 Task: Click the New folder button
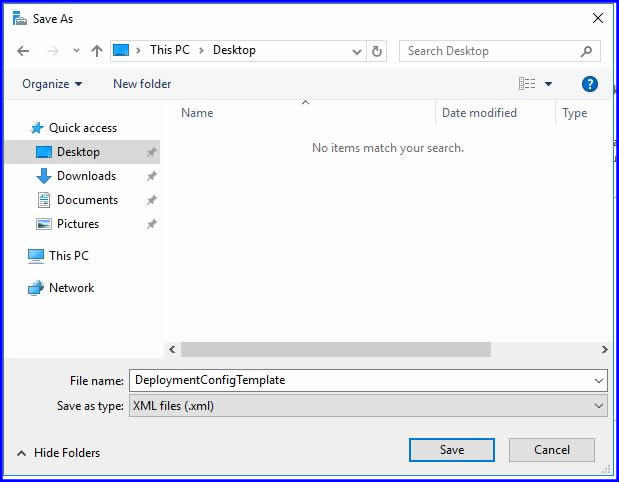pyautogui.click(x=142, y=84)
